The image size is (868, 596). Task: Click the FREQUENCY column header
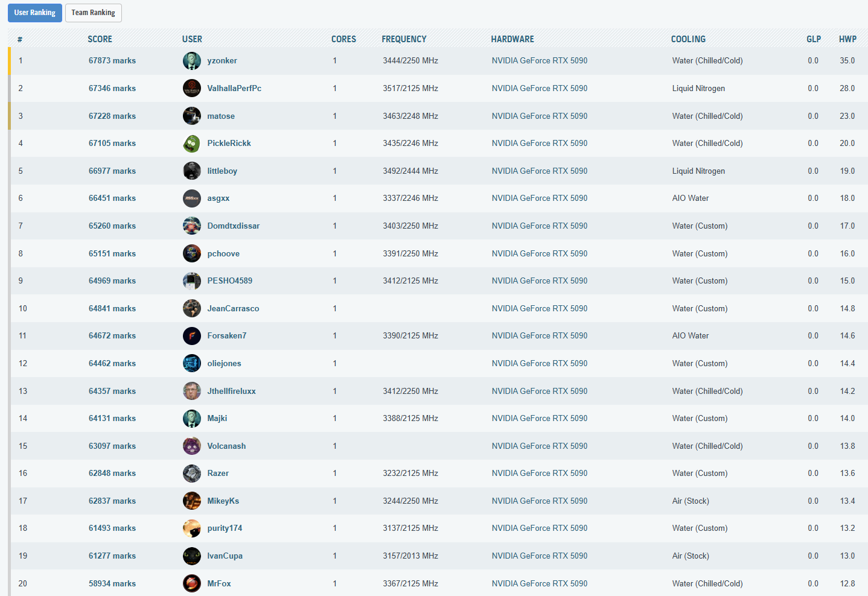[403, 39]
